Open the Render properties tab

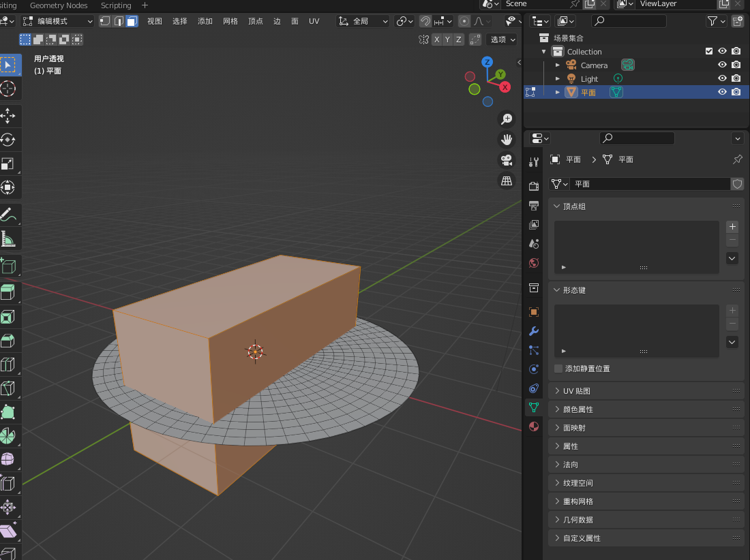534,187
